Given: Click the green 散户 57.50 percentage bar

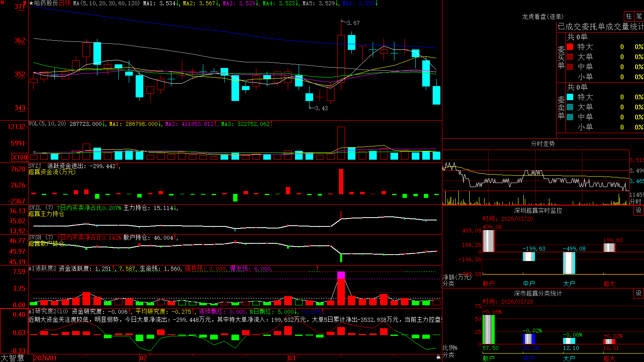Looking at the screenshot, I should tap(488, 329).
